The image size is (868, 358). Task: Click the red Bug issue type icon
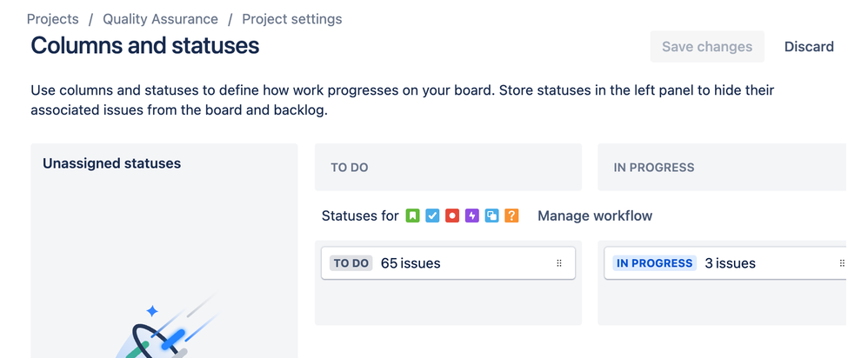[x=452, y=215]
